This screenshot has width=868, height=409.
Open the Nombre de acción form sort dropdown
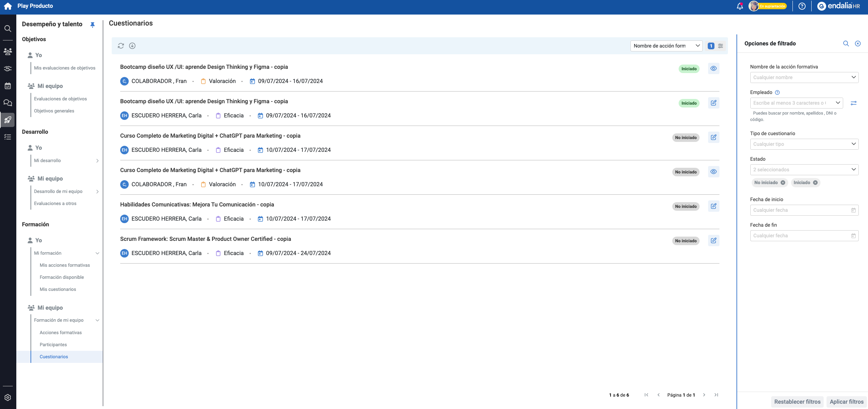point(666,46)
